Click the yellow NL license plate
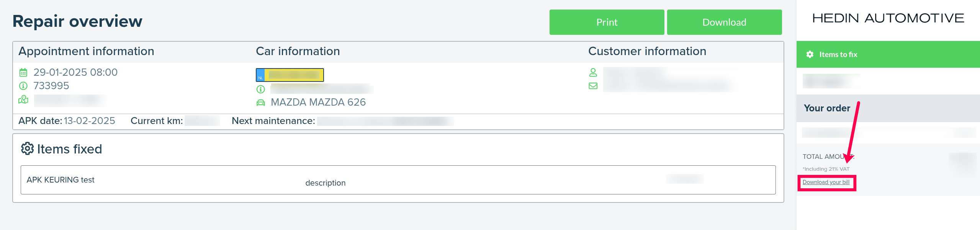This screenshot has width=980, height=230. click(x=290, y=75)
